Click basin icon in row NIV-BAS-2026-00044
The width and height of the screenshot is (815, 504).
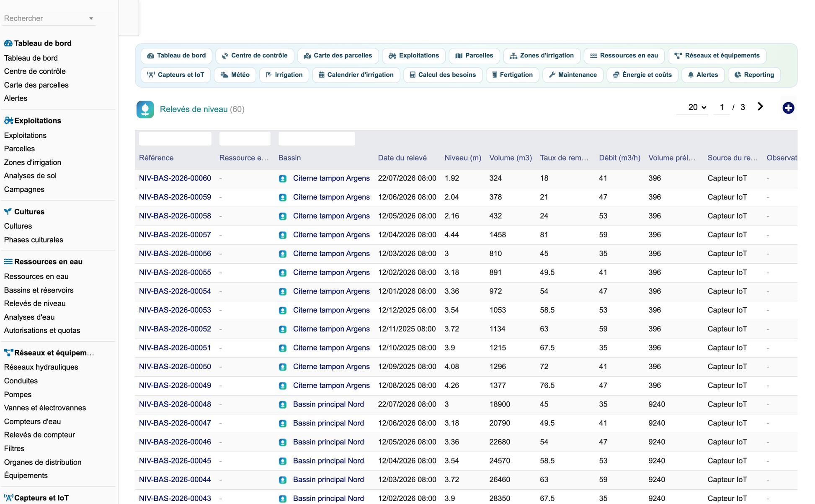[283, 480]
